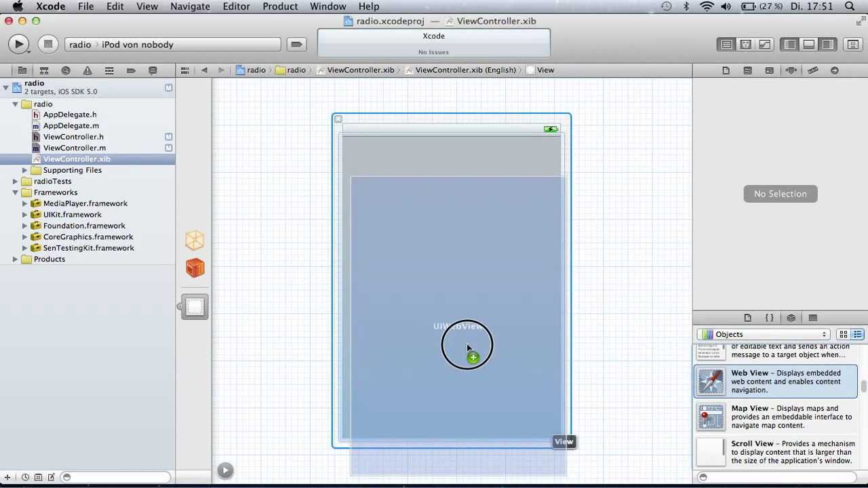The height and width of the screenshot is (488, 868).
Task: Open AppDelegate.h file
Action: [x=70, y=115]
